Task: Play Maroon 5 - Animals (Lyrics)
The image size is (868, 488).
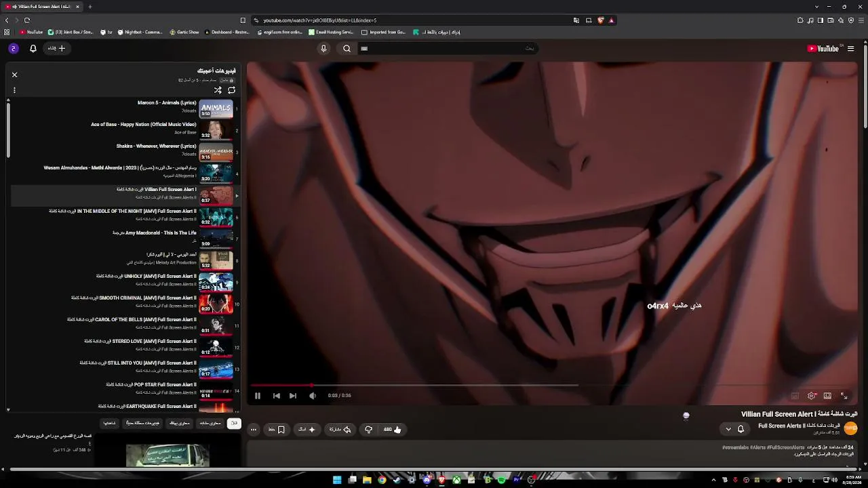Action: [x=167, y=103]
